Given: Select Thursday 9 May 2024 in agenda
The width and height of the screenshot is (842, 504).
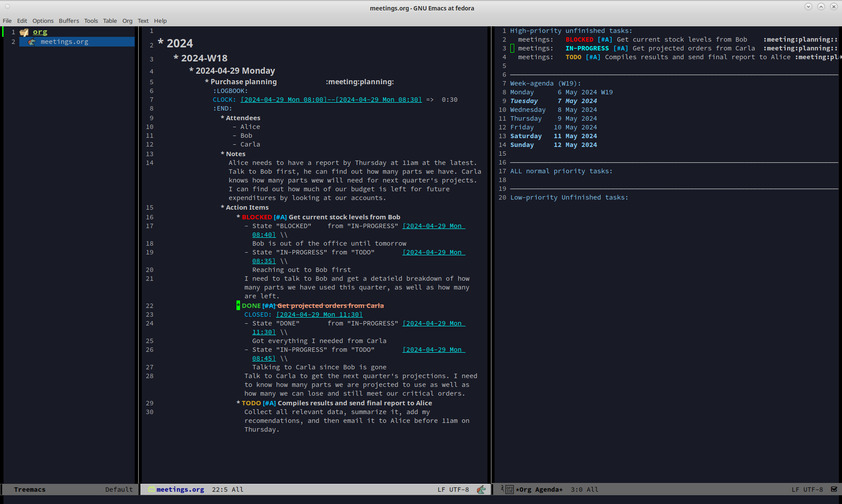Looking at the screenshot, I should 553,118.
